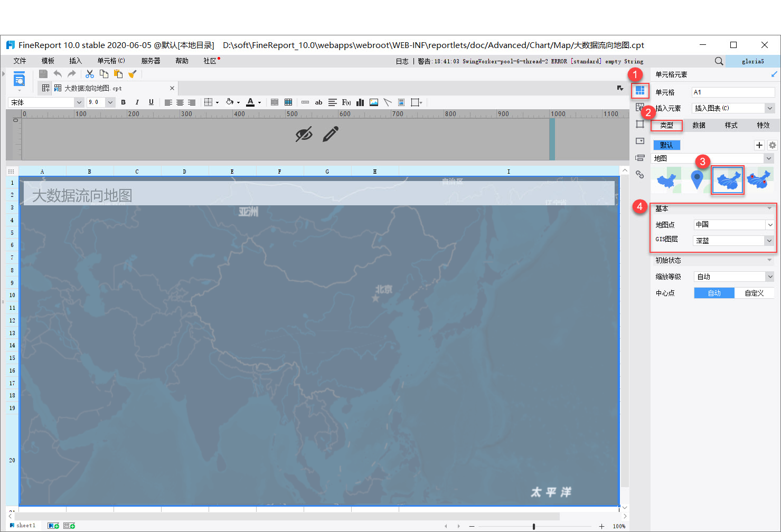Toggle the crossed-eye visibility icon

(304, 134)
